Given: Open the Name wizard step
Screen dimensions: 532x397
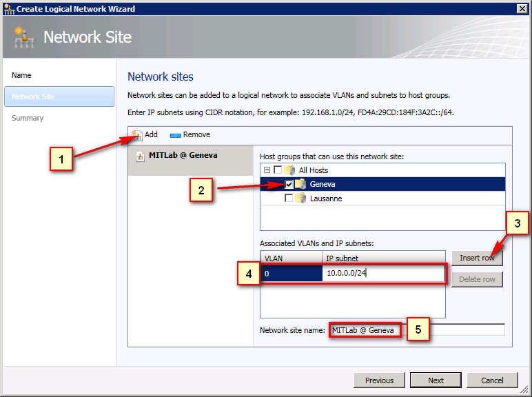Looking at the screenshot, I should 22,75.
